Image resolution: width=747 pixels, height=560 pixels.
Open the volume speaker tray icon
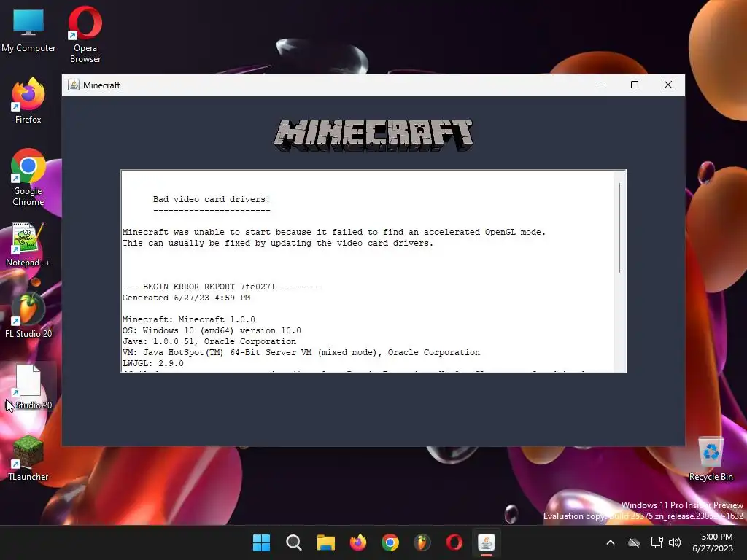point(675,542)
